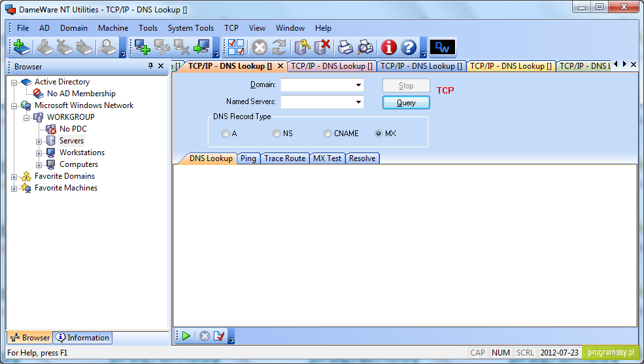The width and height of the screenshot is (644, 364).
Task: Click the grey computer wrench machine properties icon
Action: [162, 47]
